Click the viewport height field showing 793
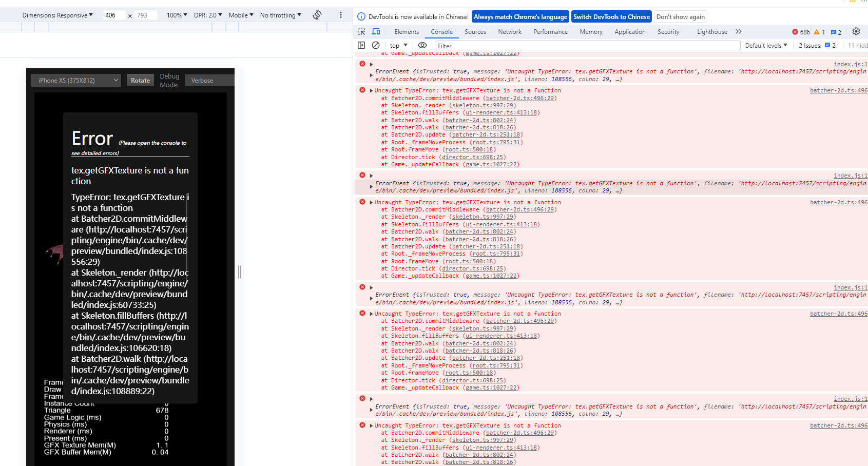The image size is (868, 466). coord(146,15)
